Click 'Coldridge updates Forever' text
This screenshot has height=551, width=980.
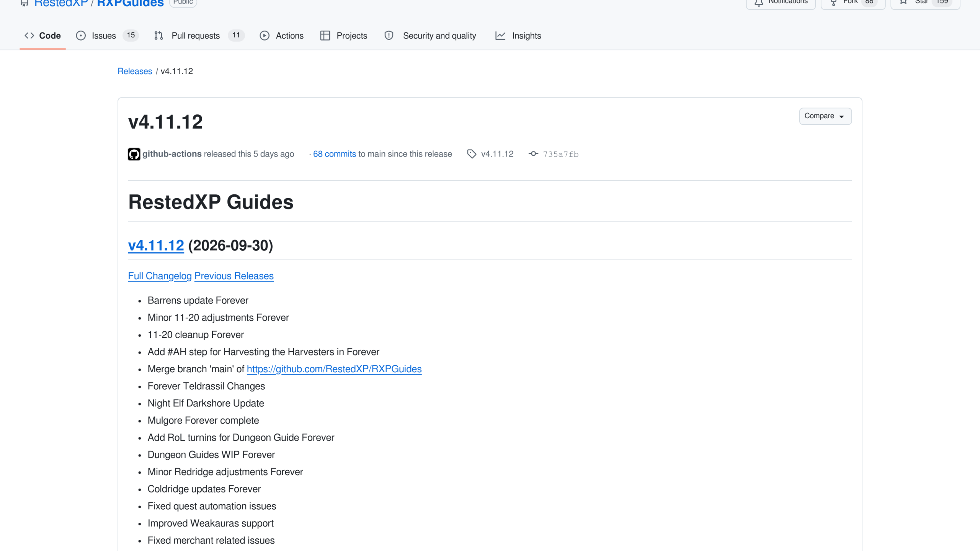204,489
